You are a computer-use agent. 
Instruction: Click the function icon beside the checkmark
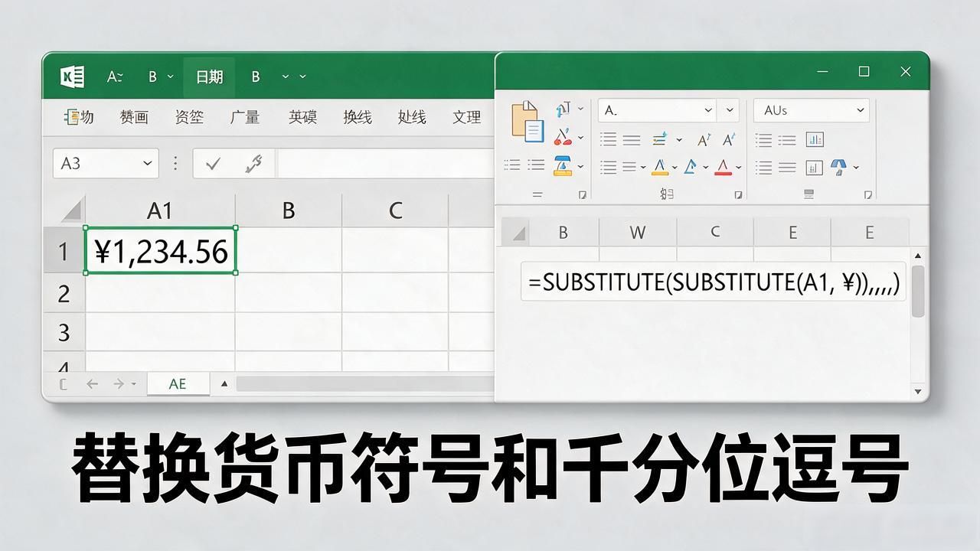(x=253, y=163)
